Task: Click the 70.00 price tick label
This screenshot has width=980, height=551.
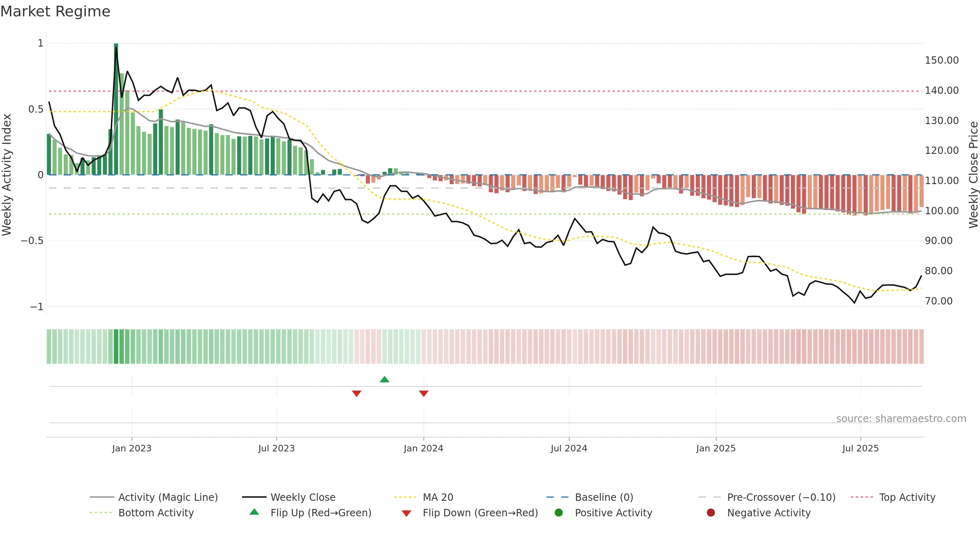Action: click(x=939, y=301)
